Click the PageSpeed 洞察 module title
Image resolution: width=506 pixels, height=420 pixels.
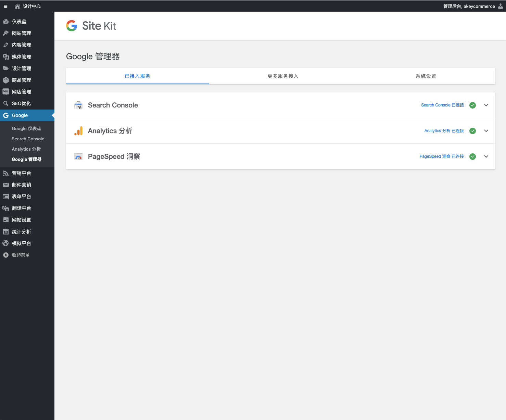tap(114, 156)
